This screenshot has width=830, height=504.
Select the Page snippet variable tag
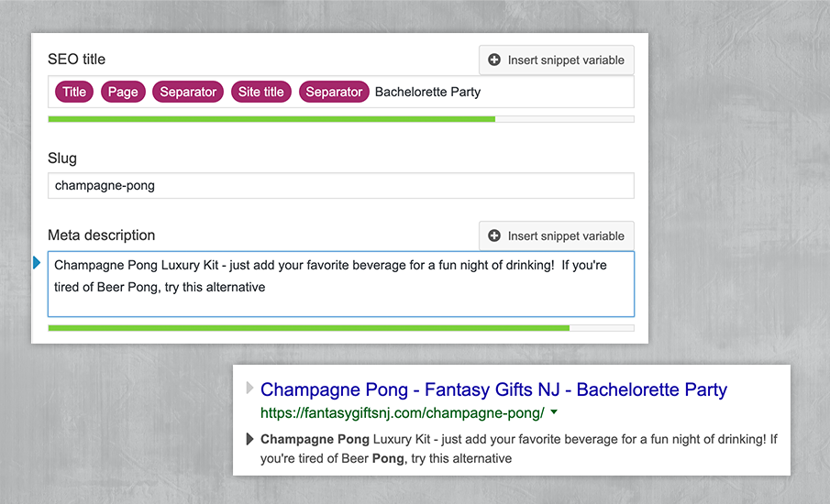pos(123,92)
